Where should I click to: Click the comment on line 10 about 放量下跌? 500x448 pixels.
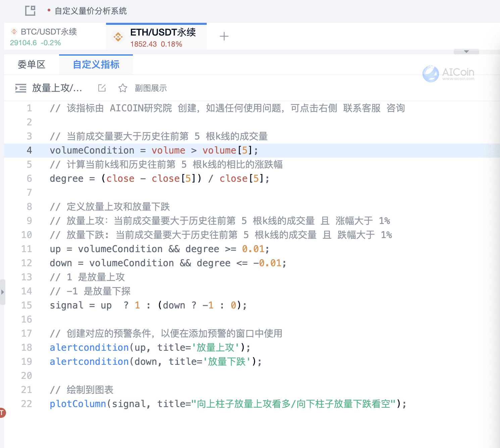221,235
